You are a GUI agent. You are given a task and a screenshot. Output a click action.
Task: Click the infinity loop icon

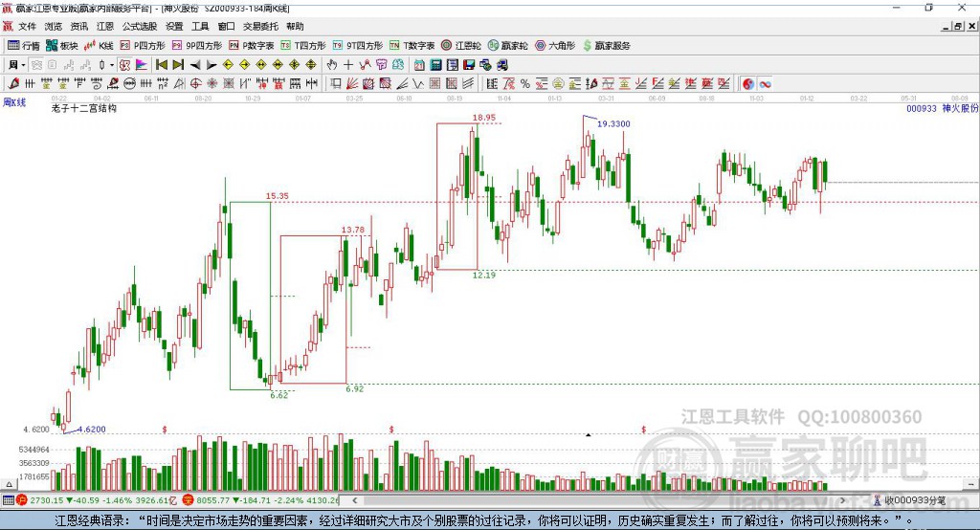pos(765,84)
